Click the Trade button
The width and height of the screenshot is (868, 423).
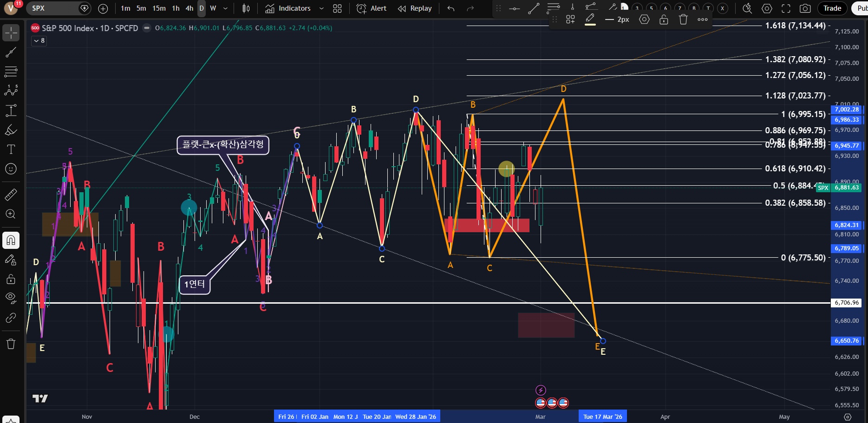pyautogui.click(x=832, y=8)
